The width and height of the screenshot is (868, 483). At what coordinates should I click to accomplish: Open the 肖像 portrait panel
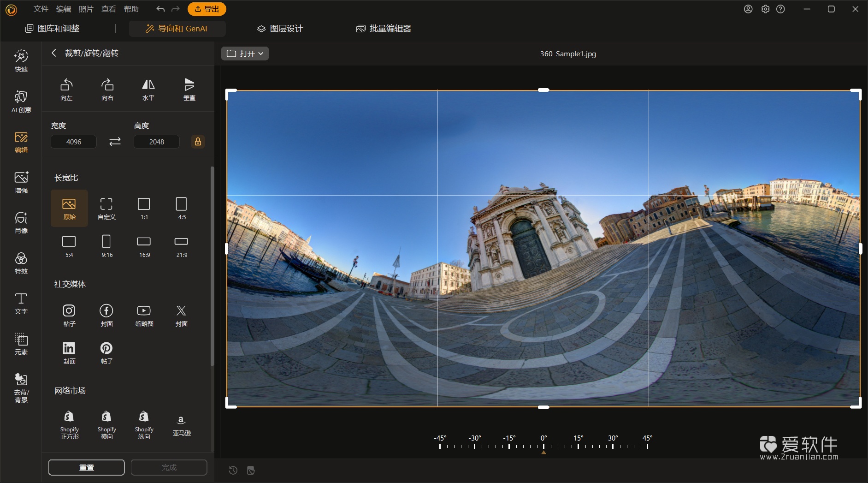(21, 223)
